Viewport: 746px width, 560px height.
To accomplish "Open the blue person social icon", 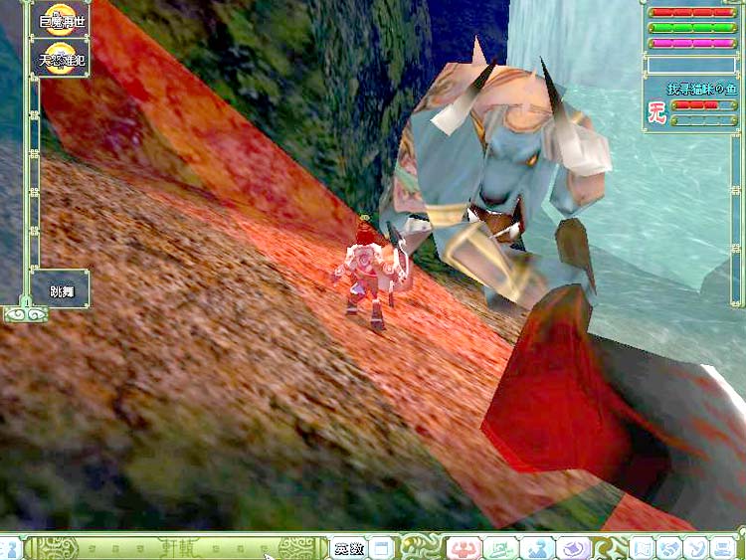I will tap(537, 548).
